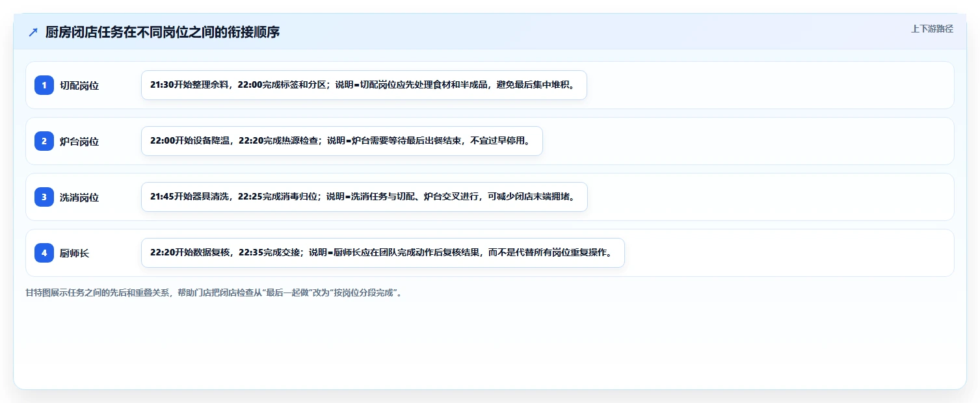Select step badge number 2

point(44,141)
